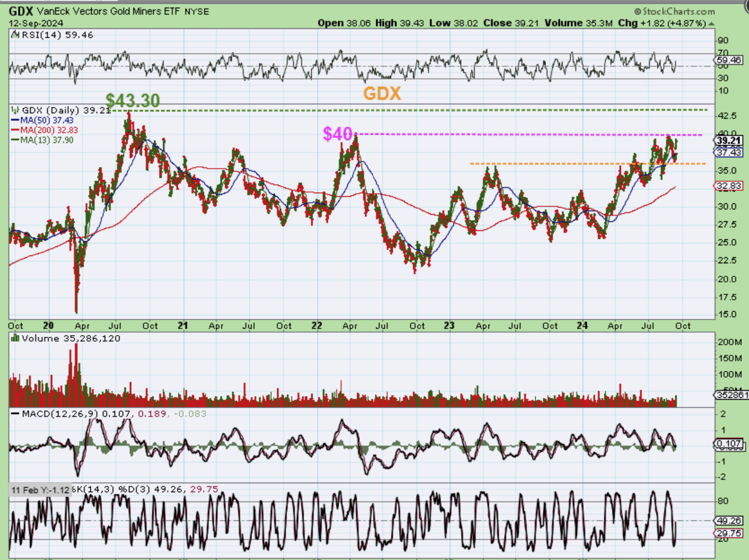Click the orange GDX chart label
The height and width of the screenshot is (560, 749).
(x=382, y=94)
